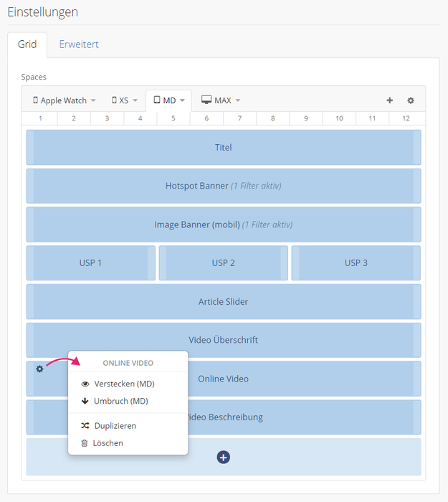
Task: Select Verstecken (MD) menu entry
Action: pyautogui.click(x=128, y=384)
